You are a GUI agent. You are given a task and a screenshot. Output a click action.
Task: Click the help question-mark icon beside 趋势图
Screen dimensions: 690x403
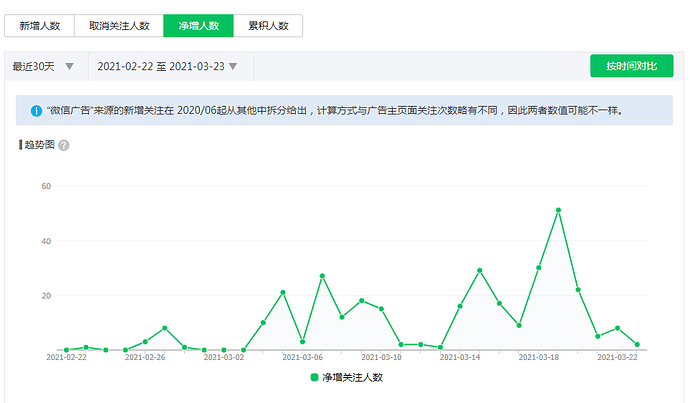64,145
